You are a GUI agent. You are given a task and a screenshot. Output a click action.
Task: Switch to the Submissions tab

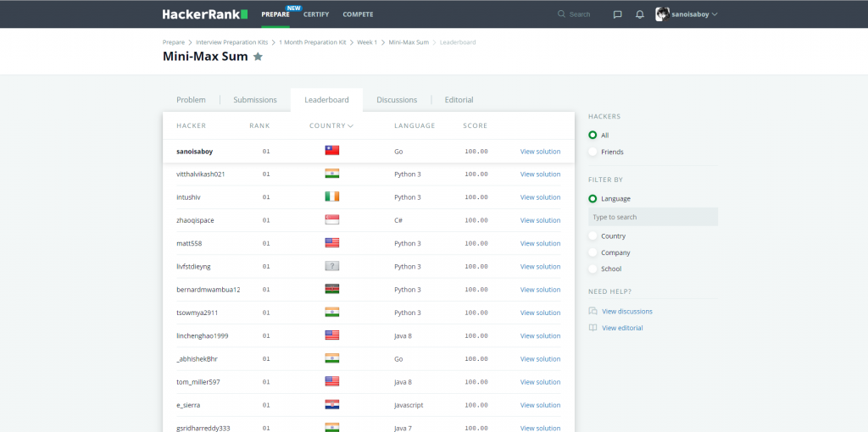click(x=255, y=100)
